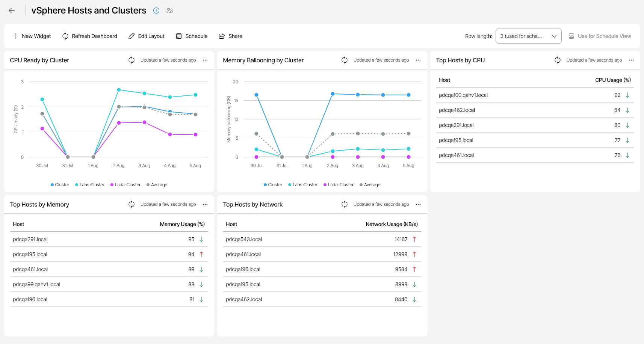Click green down arrow beside network value 8998
Screen dimensions: 644x344
click(414, 284)
